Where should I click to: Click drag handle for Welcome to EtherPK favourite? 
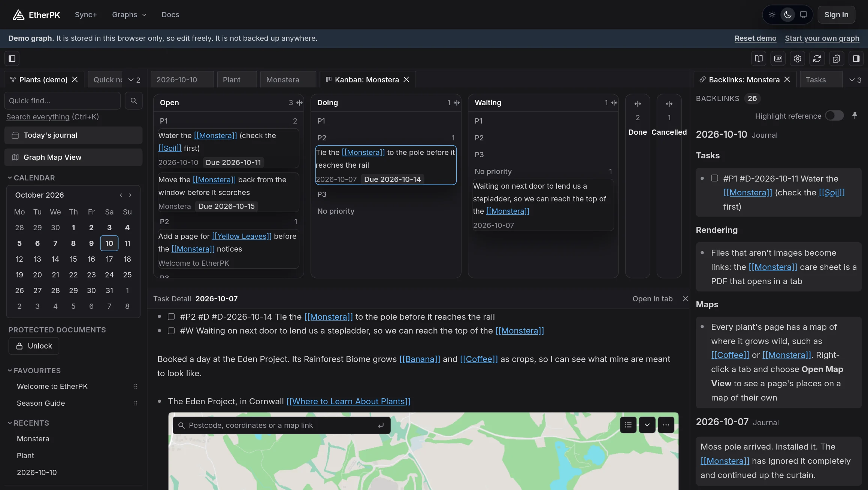pyautogui.click(x=136, y=386)
